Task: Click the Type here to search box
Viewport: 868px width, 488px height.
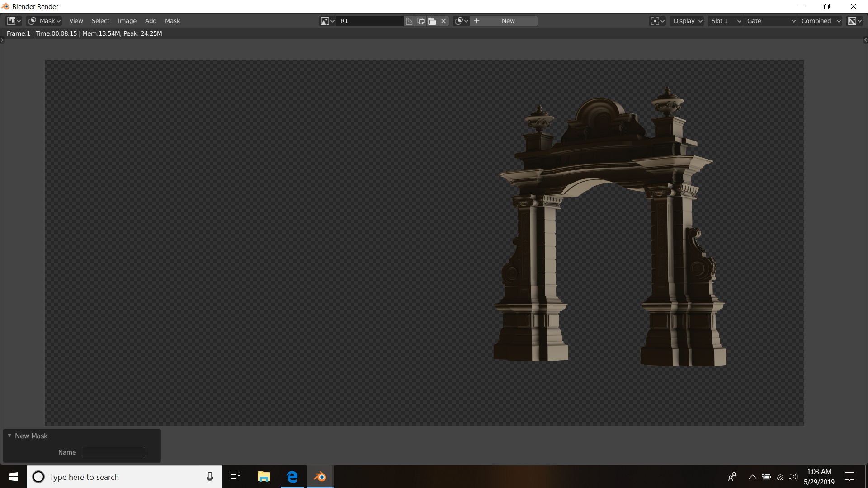Action: 124,477
